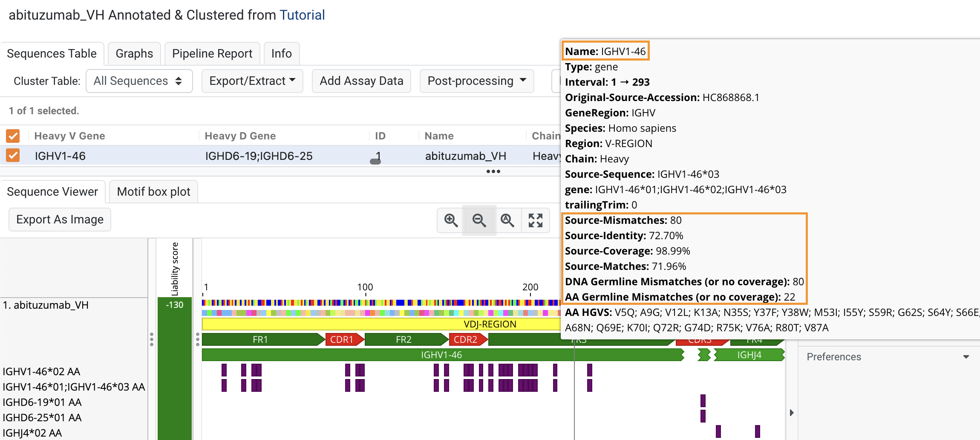Screen dimensions: 980x440
Task: Open fullscreen view with the expand arrows icon
Action: point(536,220)
